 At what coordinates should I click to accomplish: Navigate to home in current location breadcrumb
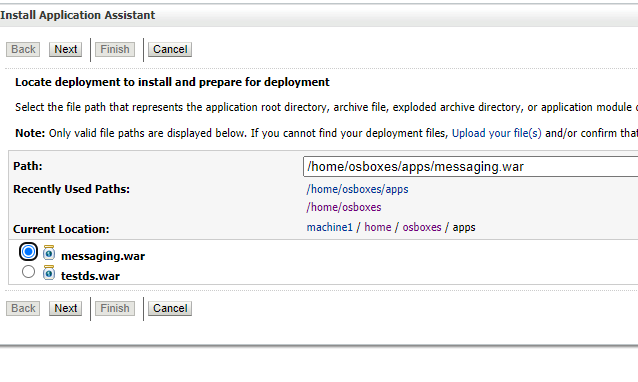pyautogui.click(x=378, y=227)
